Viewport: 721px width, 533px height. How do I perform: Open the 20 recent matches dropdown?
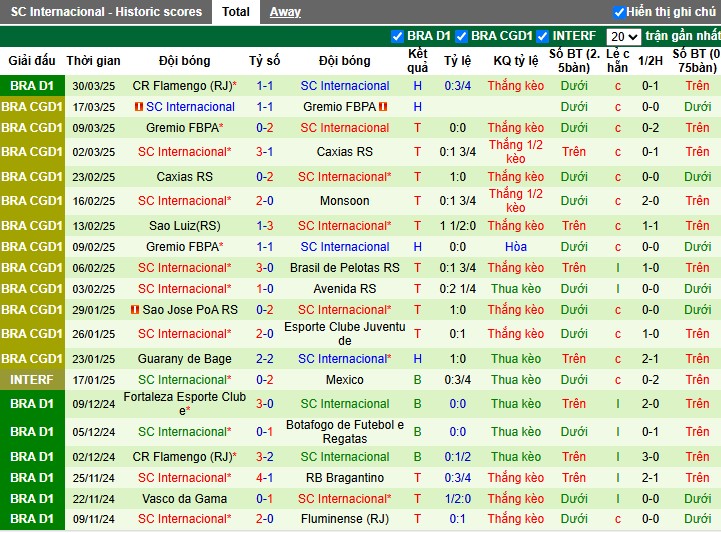tap(623, 36)
